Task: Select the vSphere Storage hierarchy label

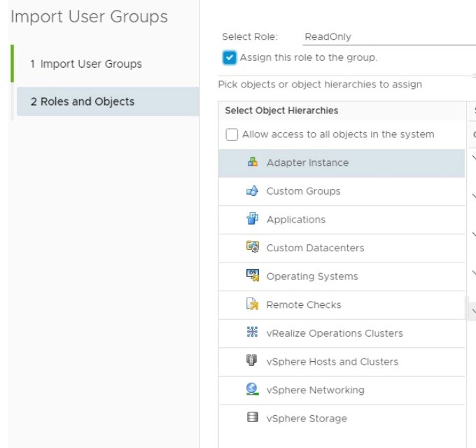Action: tap(307, 419)
